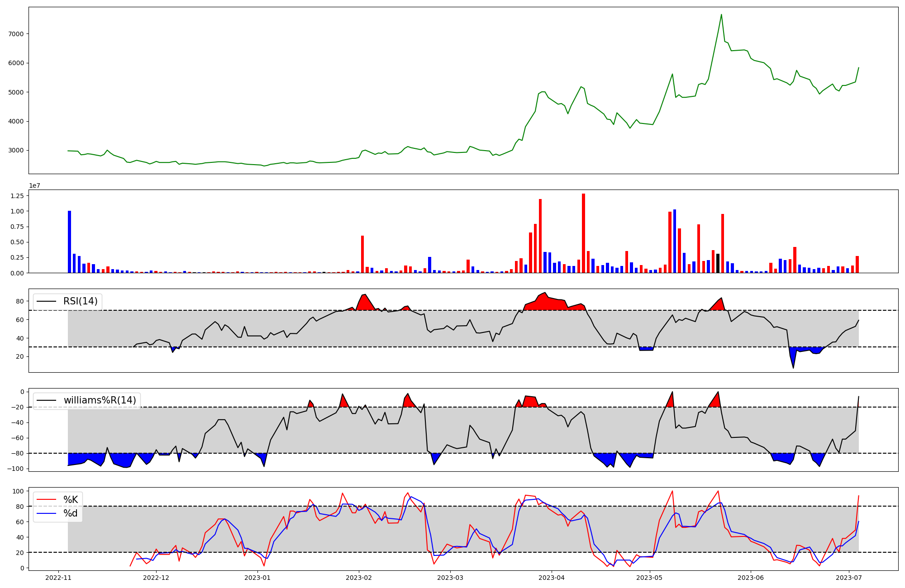This screenshot has width=905, height=588.
Task: Click the first blue volume bar at left
Action: (69, 242)
